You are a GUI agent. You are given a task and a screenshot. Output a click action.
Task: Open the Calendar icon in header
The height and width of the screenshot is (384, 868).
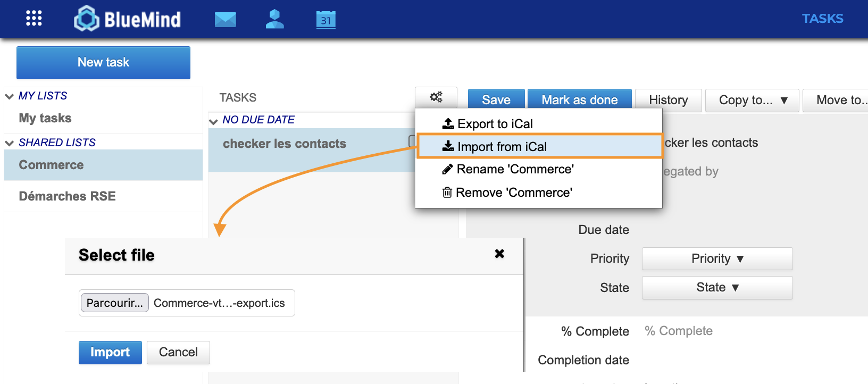pos(325,20)
